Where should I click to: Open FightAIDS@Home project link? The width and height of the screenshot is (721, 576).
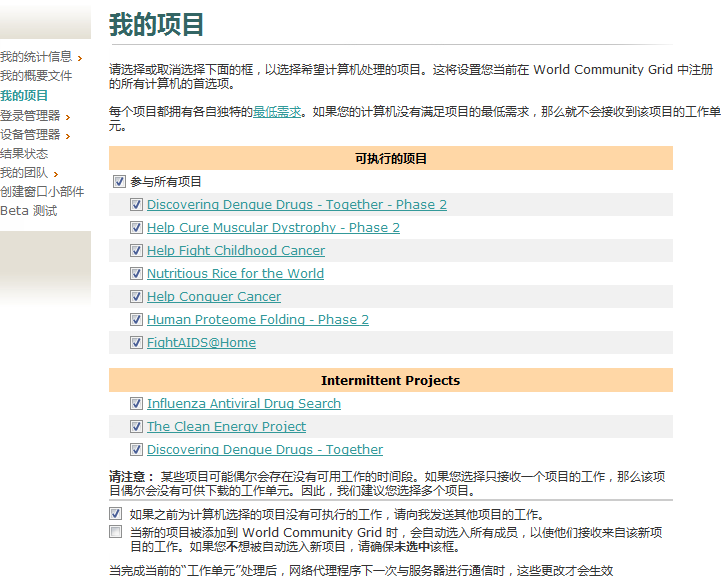201,342
